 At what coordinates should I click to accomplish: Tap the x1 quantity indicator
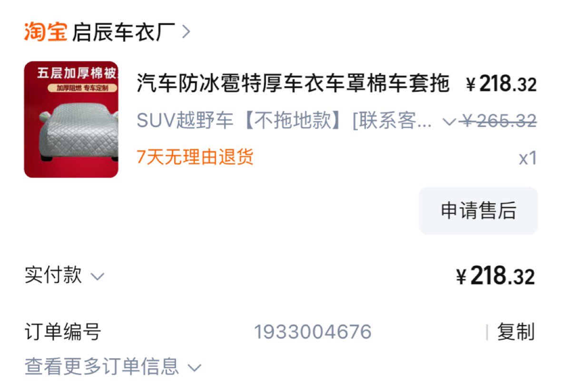[x=527, y=158]
